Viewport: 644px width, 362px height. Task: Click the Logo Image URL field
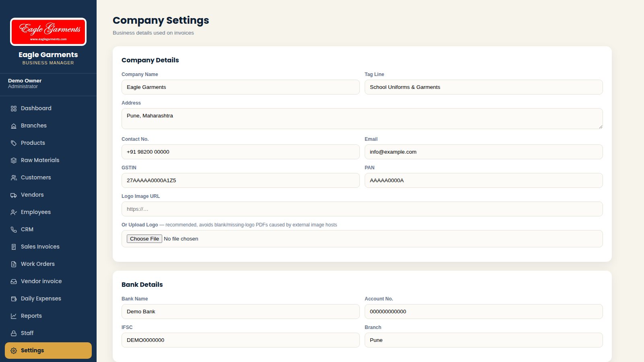362,209
